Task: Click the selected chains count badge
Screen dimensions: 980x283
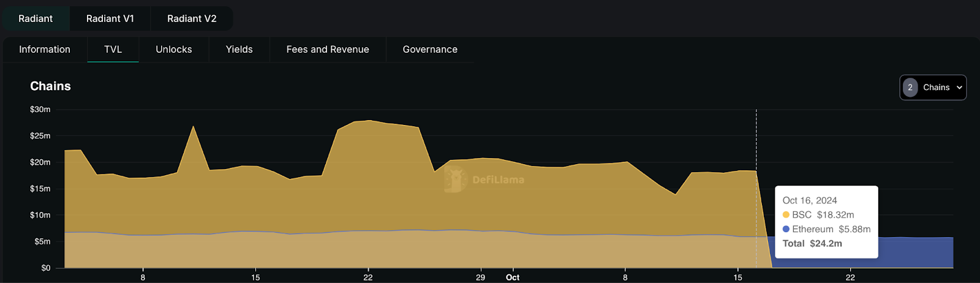Action: (x=910, y=88)
